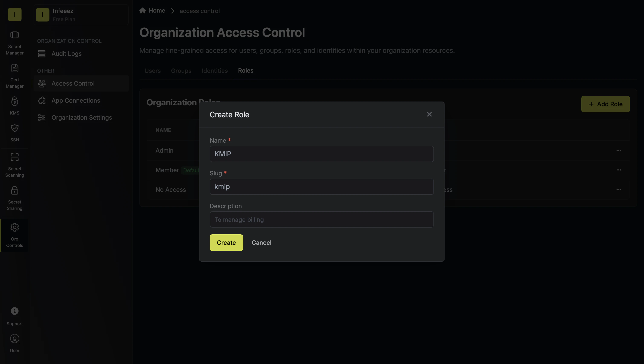Viewport: 644px width, 364px height.
Task: Open the Infeeez organization switcher
Action: coord(81,14)
